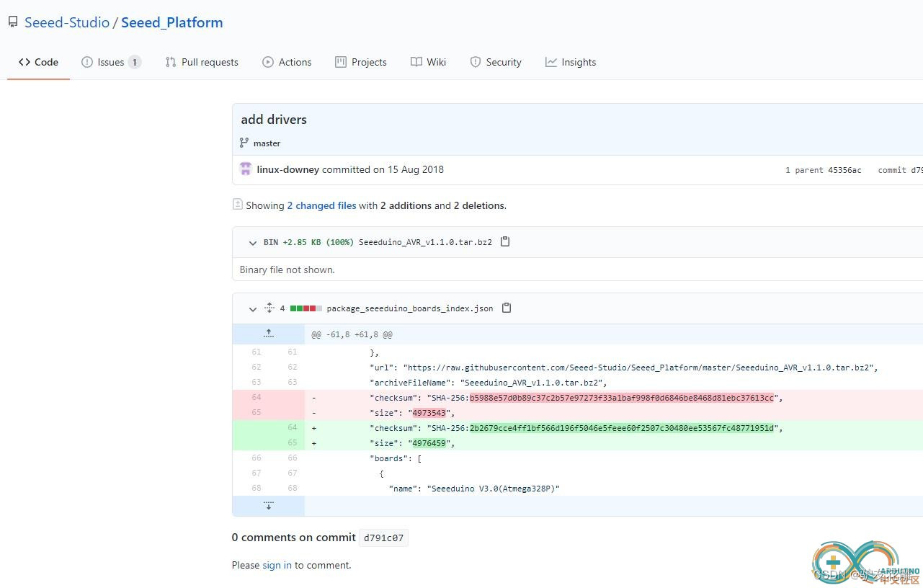
Task: Open the linux-downey author profile link
Action: coord(288,169)
